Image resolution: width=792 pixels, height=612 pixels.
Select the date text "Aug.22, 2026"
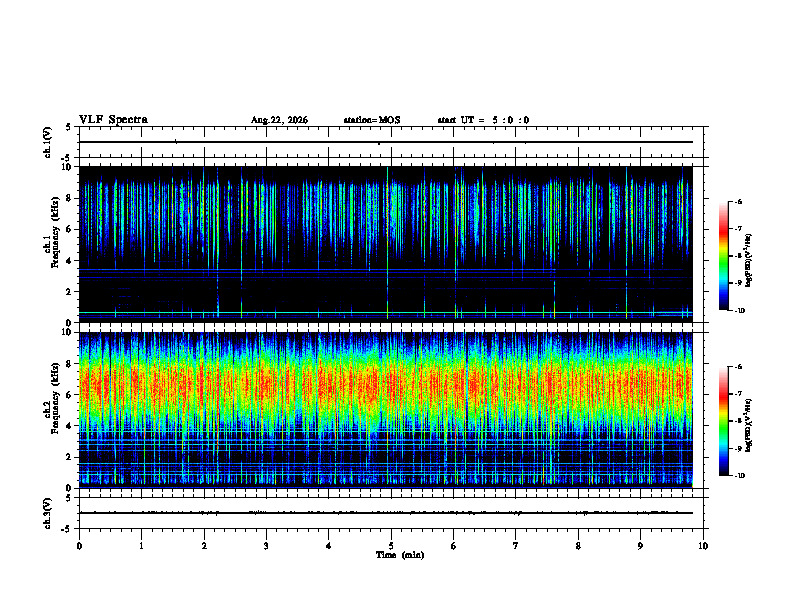click(x=279, y=120)
